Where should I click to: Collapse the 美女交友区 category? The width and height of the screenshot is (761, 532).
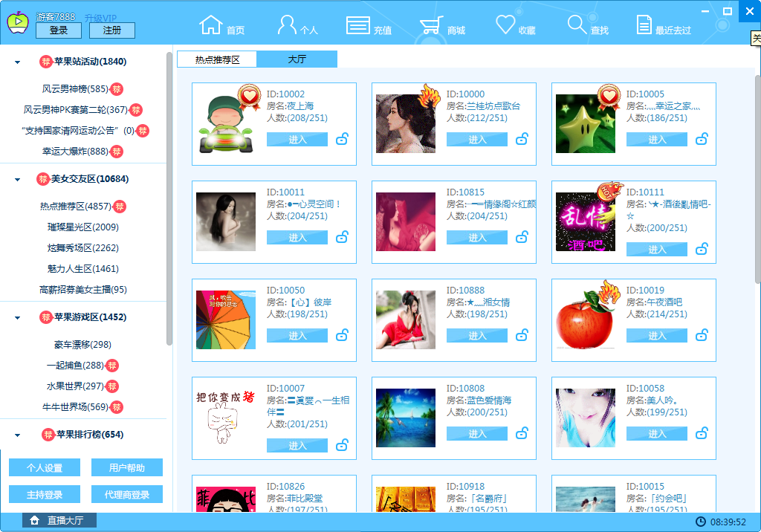pos(16,180)
